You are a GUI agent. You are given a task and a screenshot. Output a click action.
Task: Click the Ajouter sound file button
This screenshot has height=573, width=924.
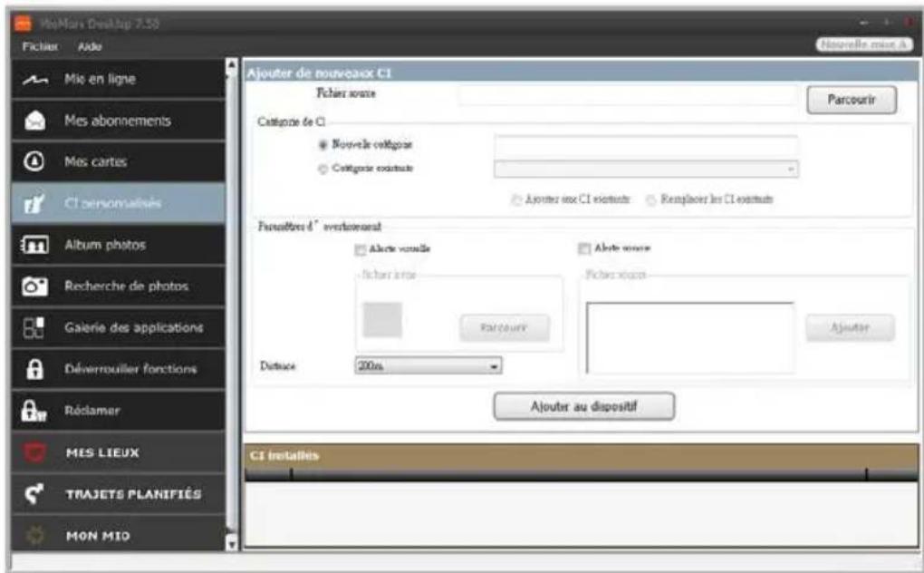click(850, 328)
